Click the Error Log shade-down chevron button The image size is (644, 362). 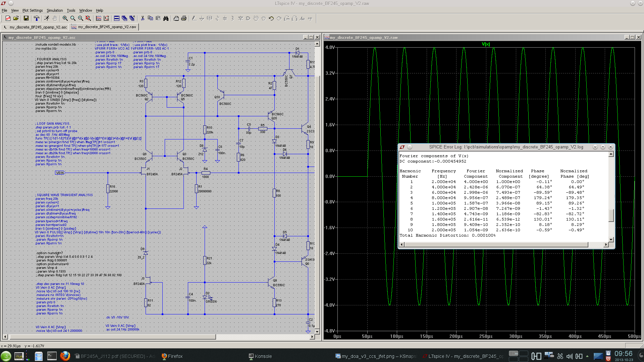(595, 147)
